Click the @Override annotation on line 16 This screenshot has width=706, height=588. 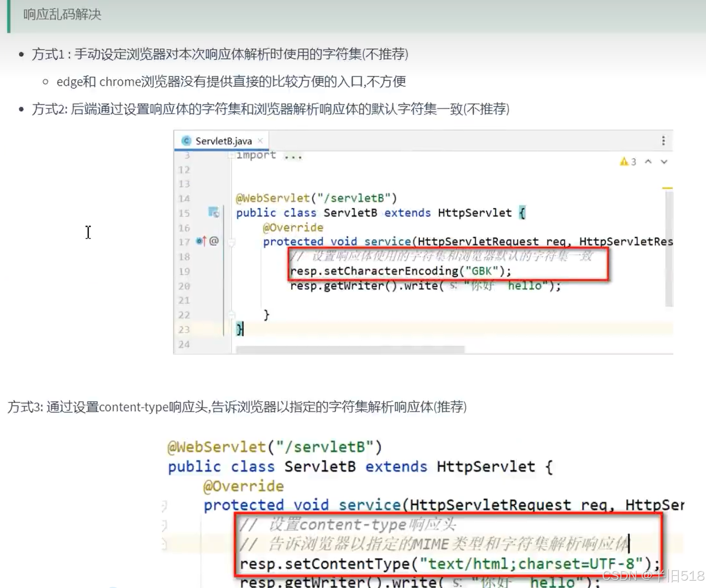pos(293,227)
